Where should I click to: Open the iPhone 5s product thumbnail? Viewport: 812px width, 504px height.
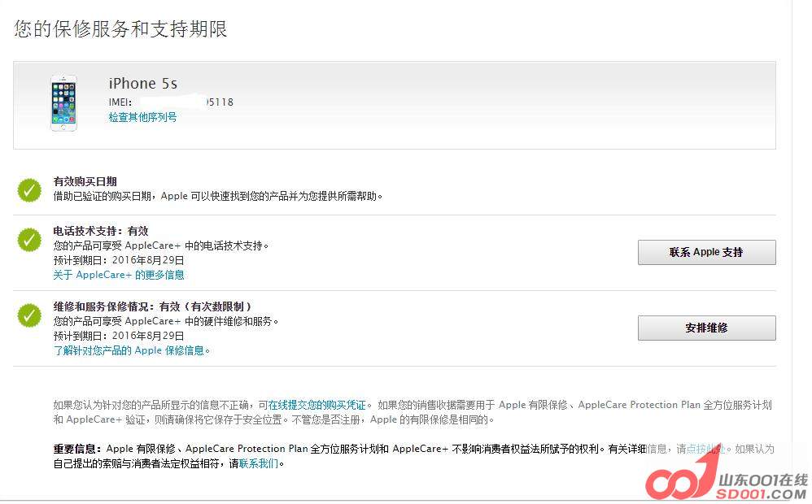(63, 103)
